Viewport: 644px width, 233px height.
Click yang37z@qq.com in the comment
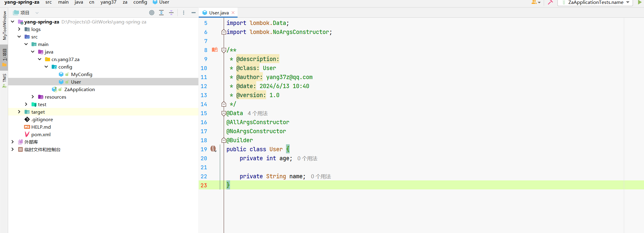pos(289,77)
